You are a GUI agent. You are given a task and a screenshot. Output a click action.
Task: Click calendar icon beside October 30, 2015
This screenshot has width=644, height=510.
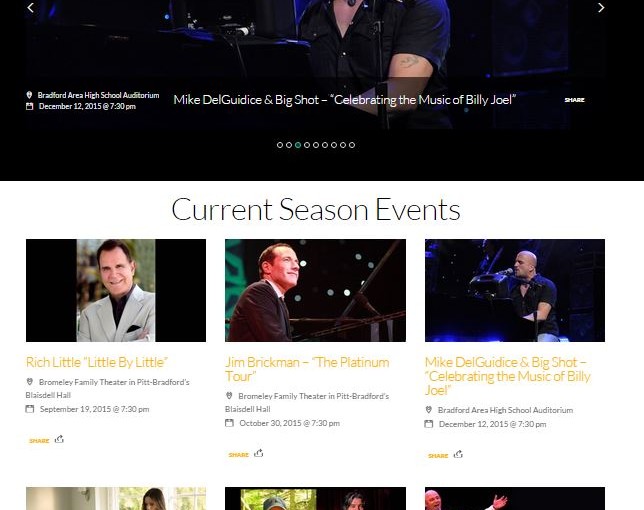point(229,423)
